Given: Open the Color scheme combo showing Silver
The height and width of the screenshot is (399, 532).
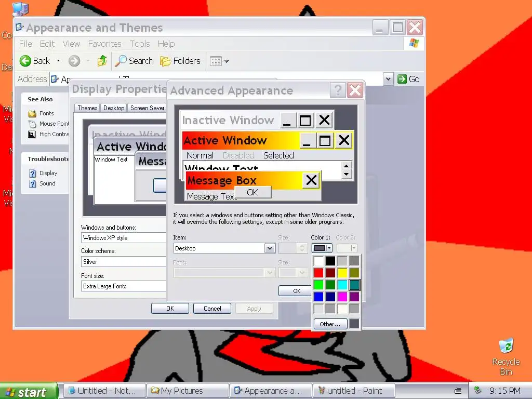Looking at the screenshot, I should (x=124, y=262).
